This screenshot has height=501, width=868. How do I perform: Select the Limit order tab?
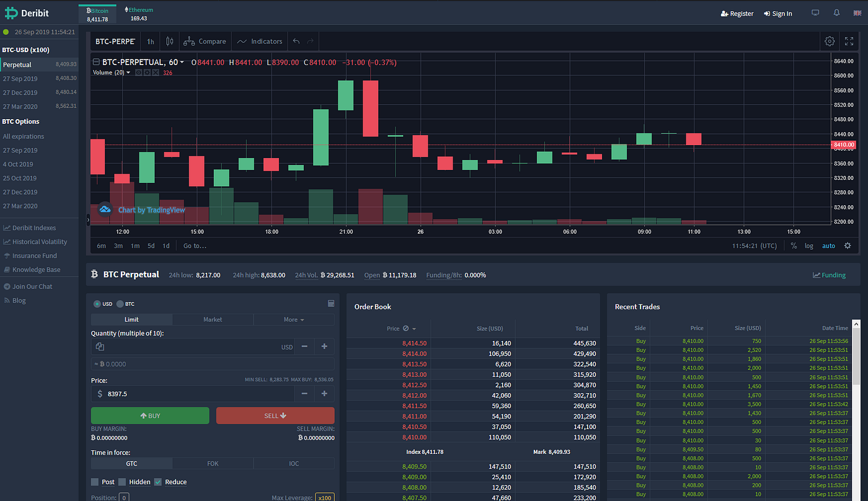131,319
